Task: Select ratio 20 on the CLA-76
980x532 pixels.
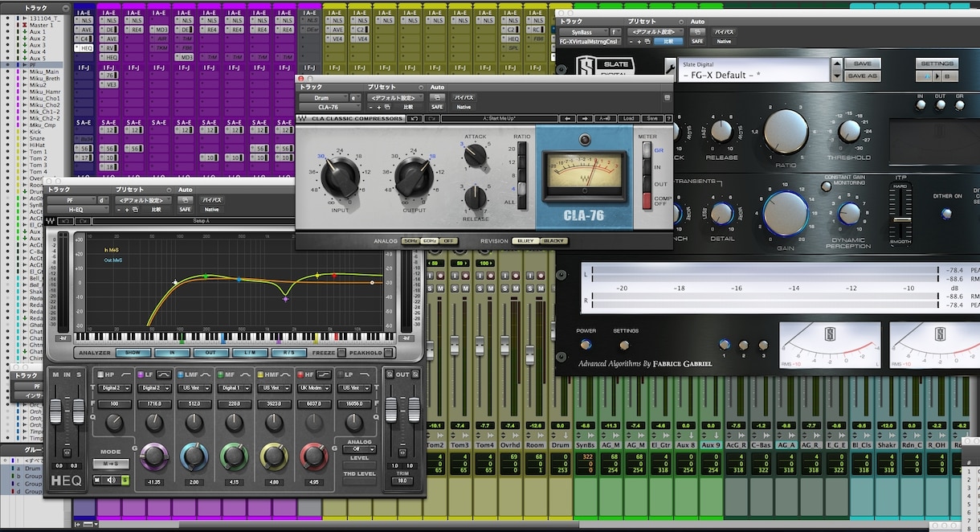Action: coord(521,149)
